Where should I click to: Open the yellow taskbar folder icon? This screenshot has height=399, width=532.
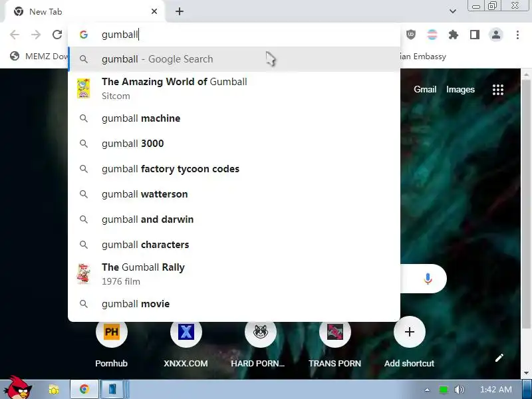point(54,389)
